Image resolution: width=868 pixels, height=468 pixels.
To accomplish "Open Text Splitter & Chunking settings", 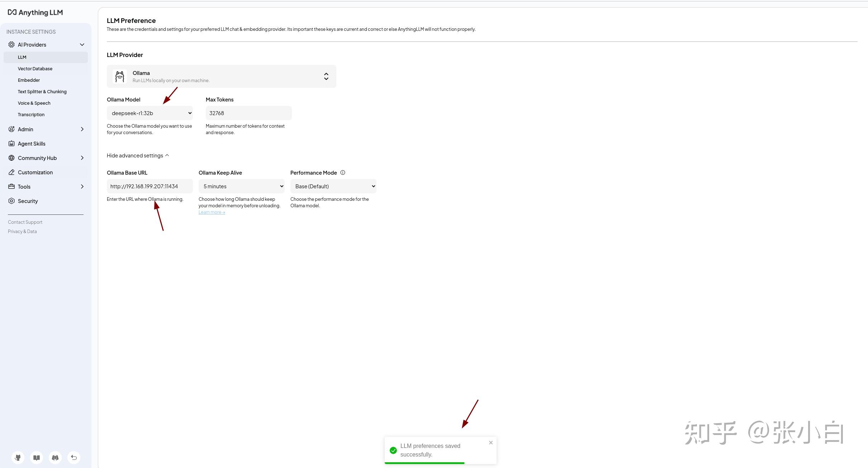I will (x=42, y=92).
